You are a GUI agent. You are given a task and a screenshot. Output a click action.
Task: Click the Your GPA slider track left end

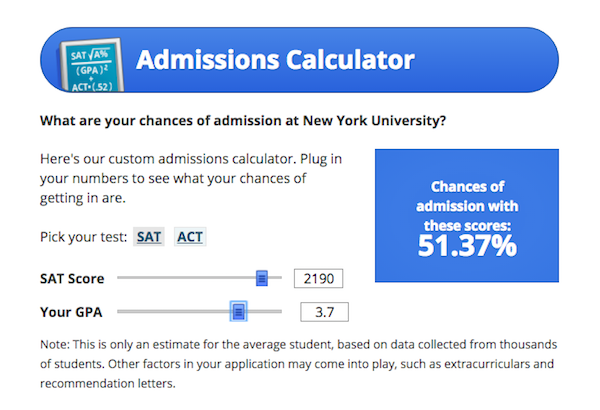click(x=119, y=311)
